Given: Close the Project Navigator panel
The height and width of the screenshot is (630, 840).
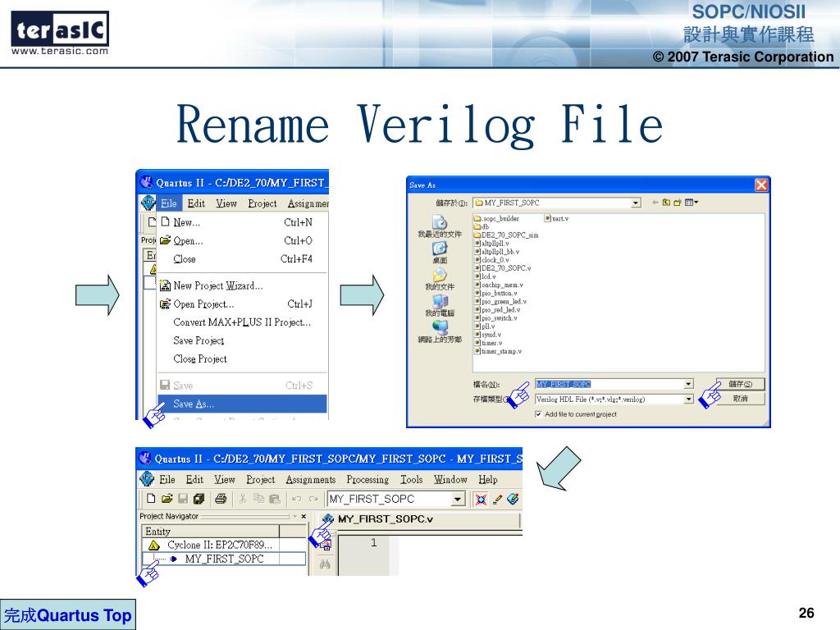Looking at the screenshot, I should 304,517.
